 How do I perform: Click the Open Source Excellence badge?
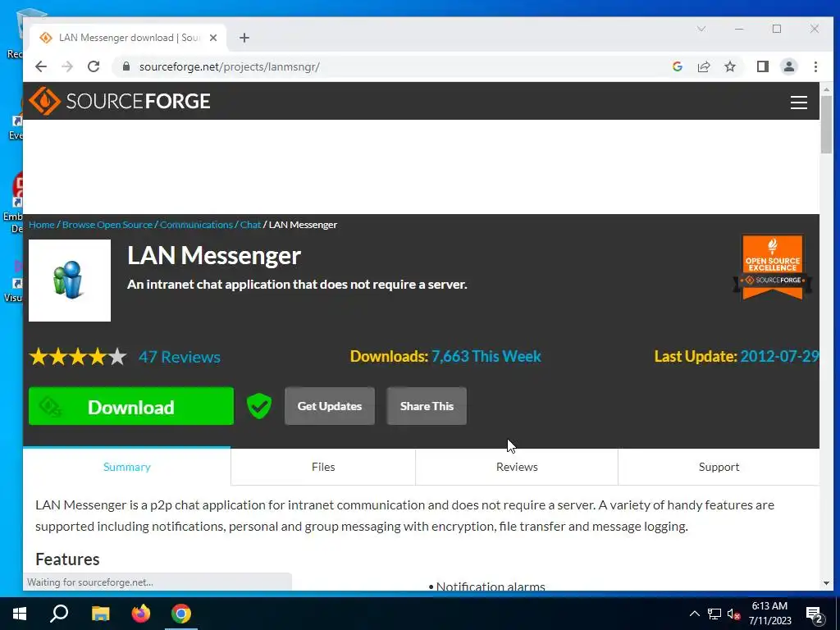click(x=772, y=267)
